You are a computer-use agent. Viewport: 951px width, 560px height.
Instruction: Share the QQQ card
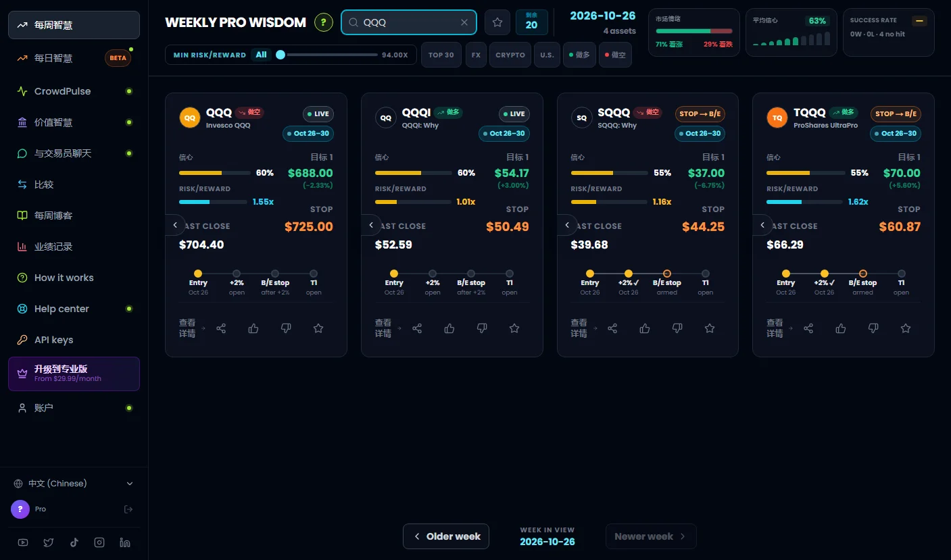(x=221, y=328)
